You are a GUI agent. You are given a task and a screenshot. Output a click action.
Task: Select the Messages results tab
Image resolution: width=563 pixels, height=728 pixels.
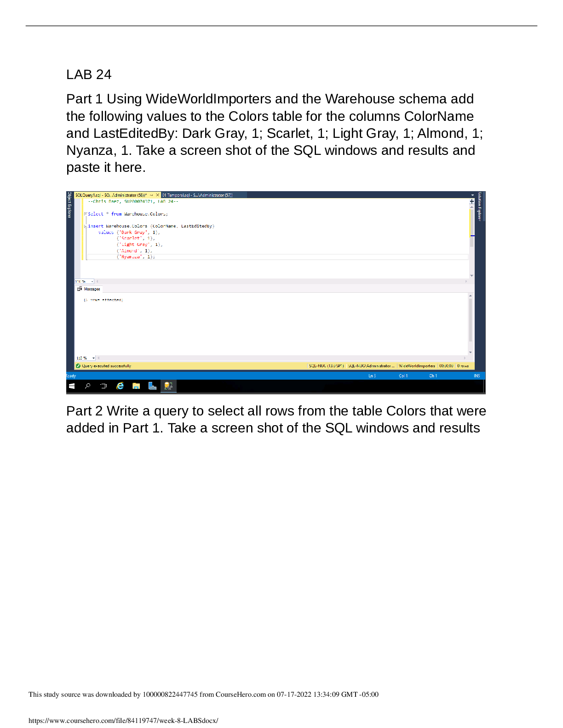[89, 289]
